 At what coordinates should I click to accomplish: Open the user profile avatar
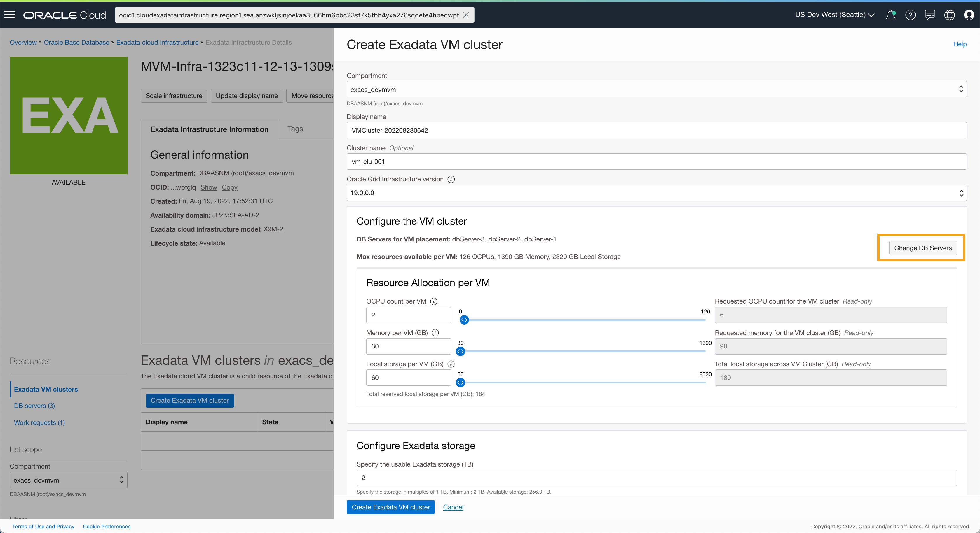point(969,15)
